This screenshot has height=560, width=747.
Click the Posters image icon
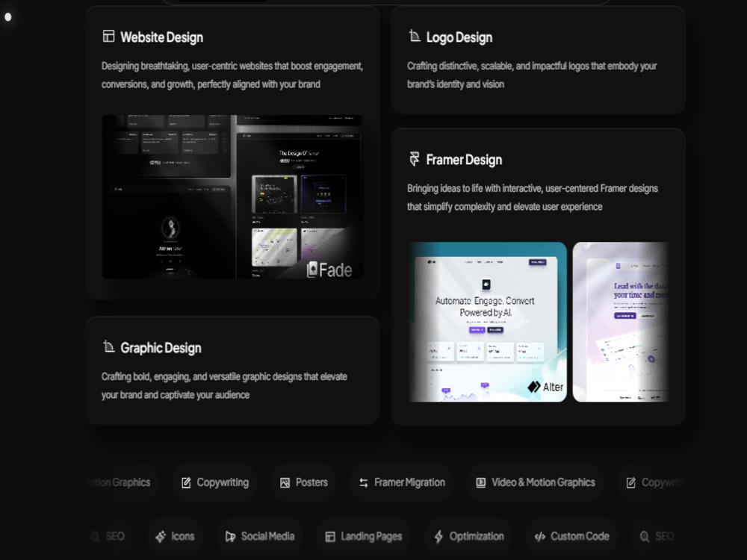[x=285, y=483]
